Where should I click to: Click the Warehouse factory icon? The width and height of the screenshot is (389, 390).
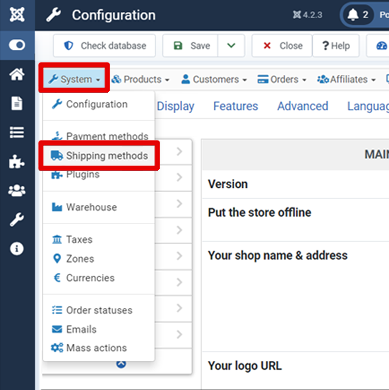[57, 207]
